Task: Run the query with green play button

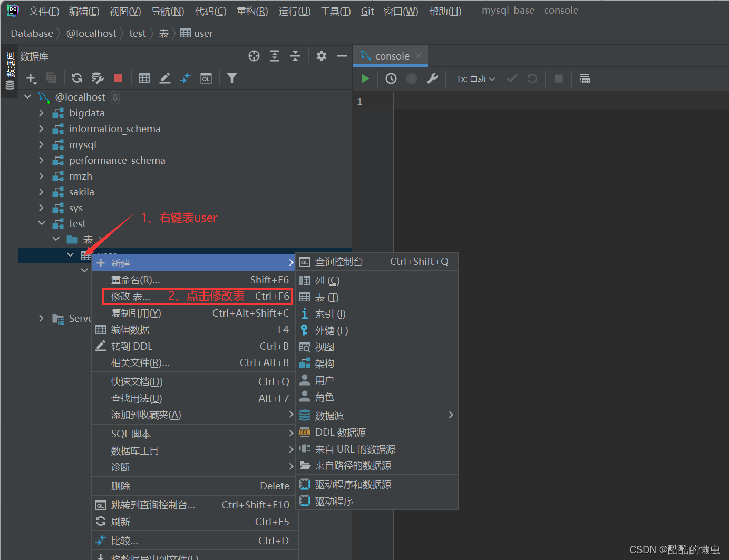Action: (365, 78)
